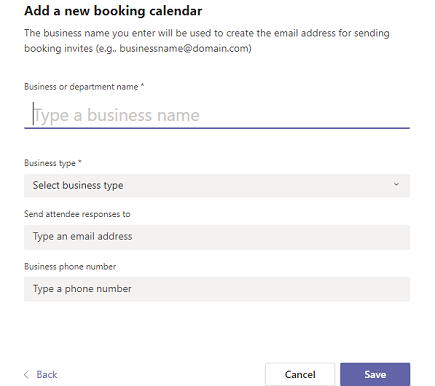Click the 'Select business type' placeholder text

click(x=78, y=185)
